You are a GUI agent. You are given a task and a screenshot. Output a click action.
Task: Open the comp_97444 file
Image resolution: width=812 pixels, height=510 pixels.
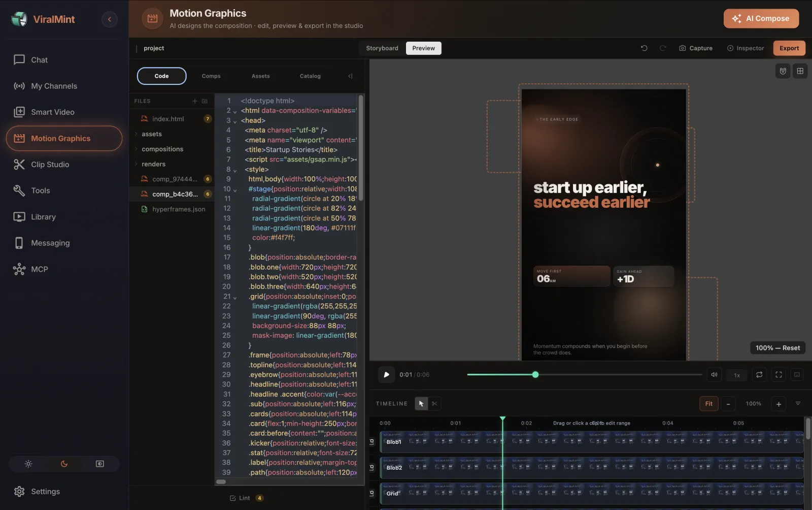click(x=172, y=179)
